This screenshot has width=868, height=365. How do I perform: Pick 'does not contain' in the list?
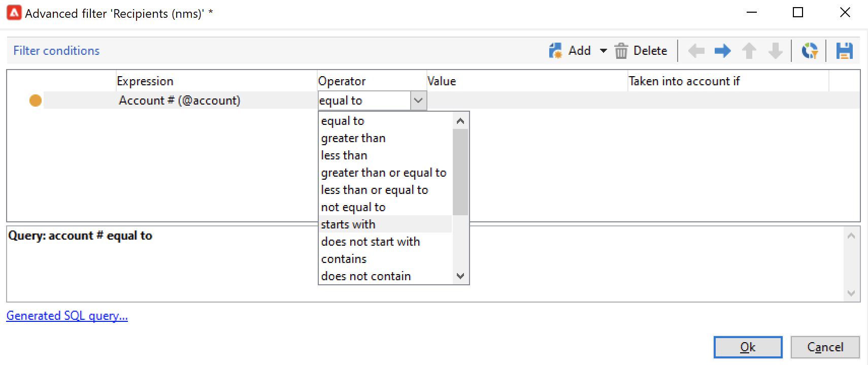[365, 276]
